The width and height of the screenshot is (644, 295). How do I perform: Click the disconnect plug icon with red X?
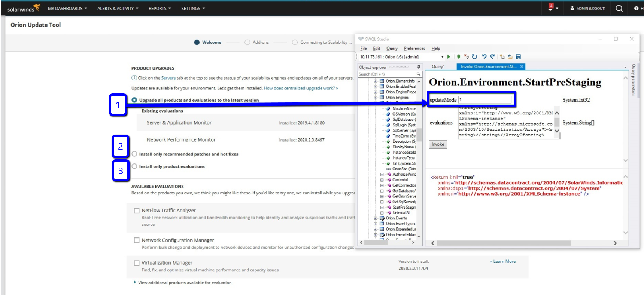pos(466,57)
